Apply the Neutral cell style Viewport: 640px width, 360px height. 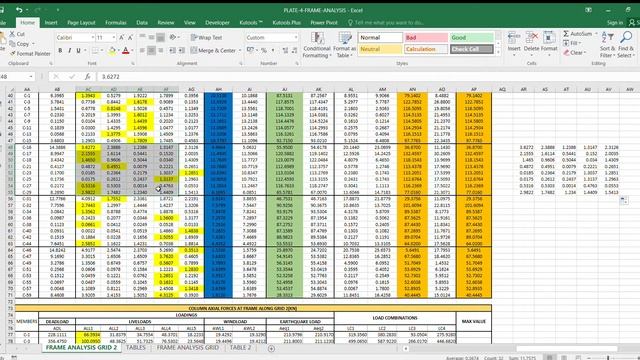point(380,49)
